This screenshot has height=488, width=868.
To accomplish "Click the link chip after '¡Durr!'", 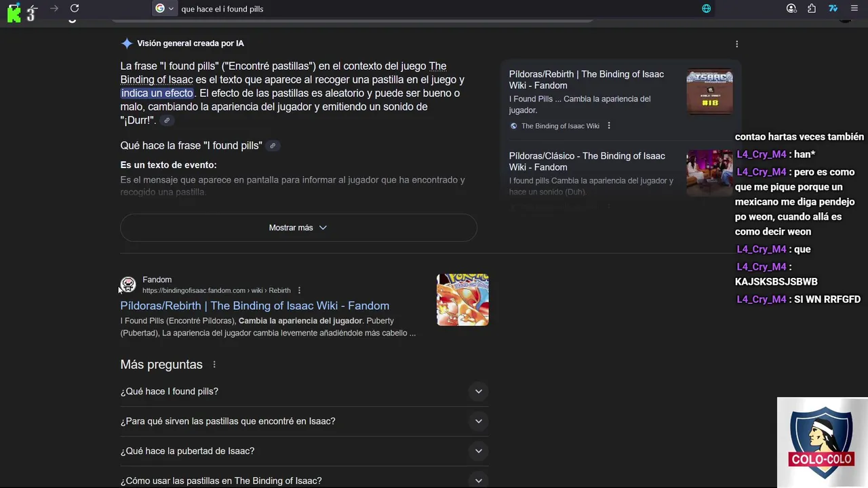I will point(167,121).
